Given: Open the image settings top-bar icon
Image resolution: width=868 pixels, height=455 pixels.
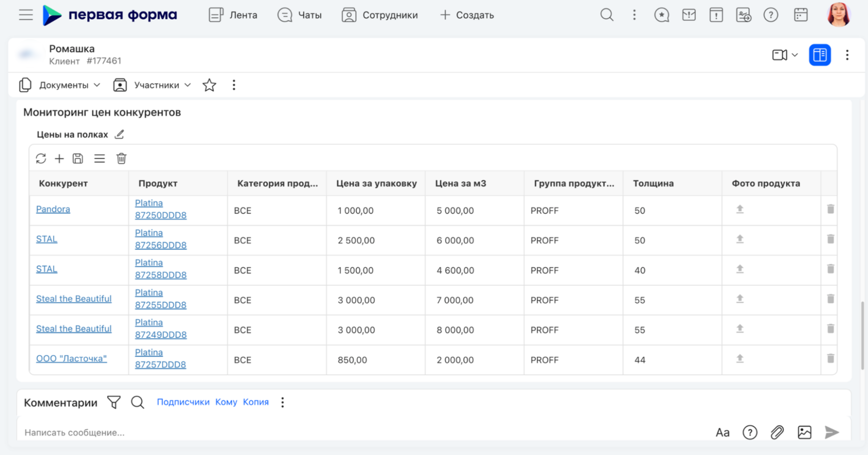Looking at the screenshot, I should coord(743,15).
